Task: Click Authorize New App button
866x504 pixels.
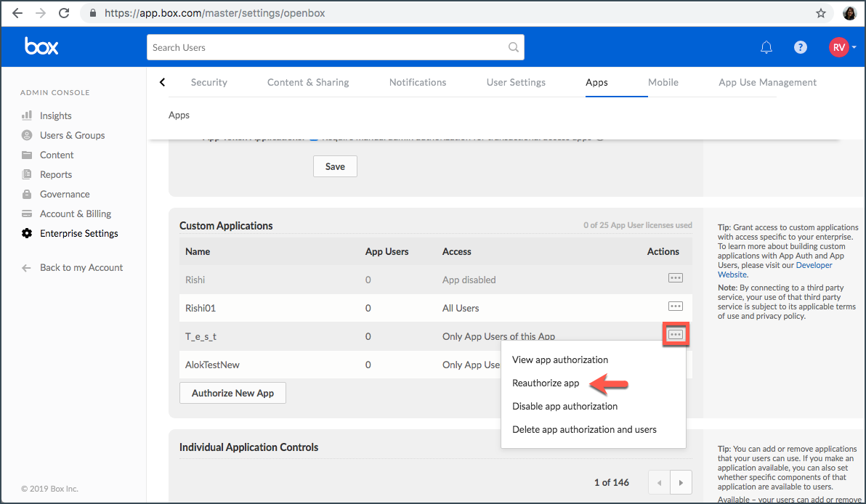Action: tap(232, 393)
